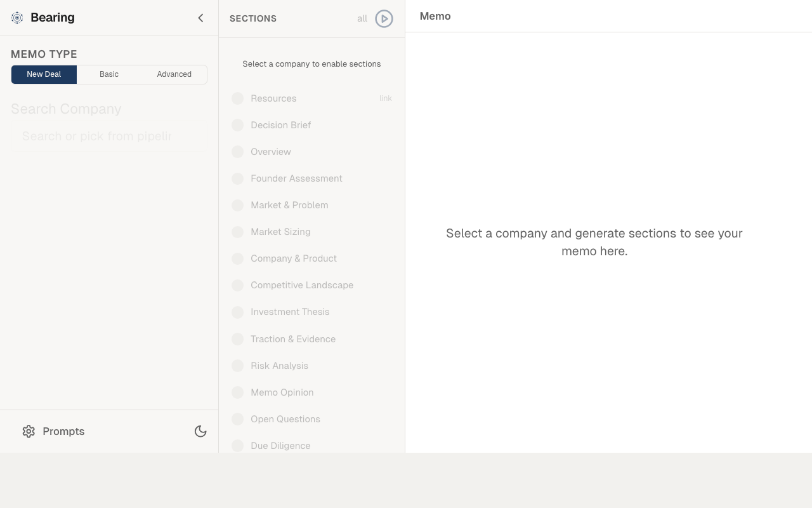Toggle the Decision Brief section circle

click(x=237, y=125)
